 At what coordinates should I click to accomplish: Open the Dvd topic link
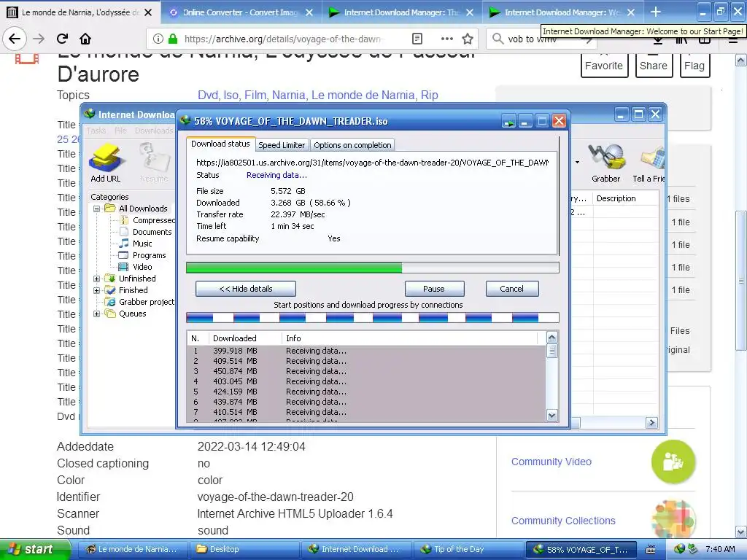coord(208,96)
